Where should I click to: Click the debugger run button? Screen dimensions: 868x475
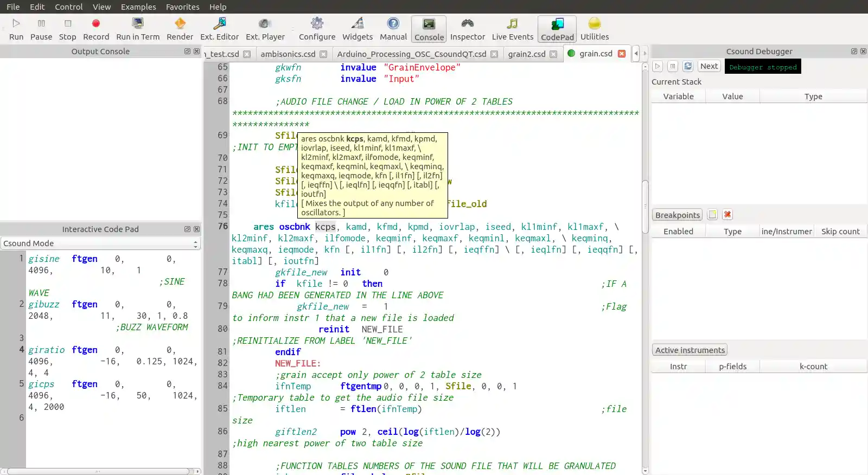pyautogui.click(x=658, y=66)
